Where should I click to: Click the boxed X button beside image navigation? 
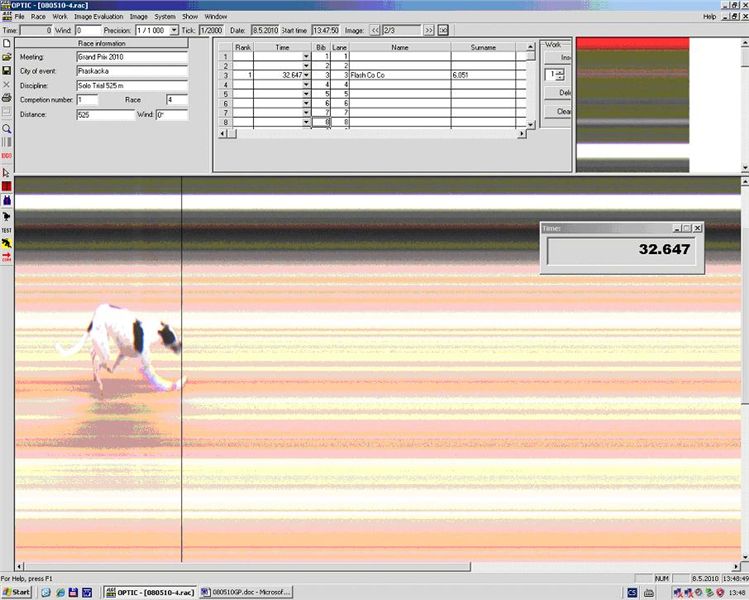tap(443, 30)
